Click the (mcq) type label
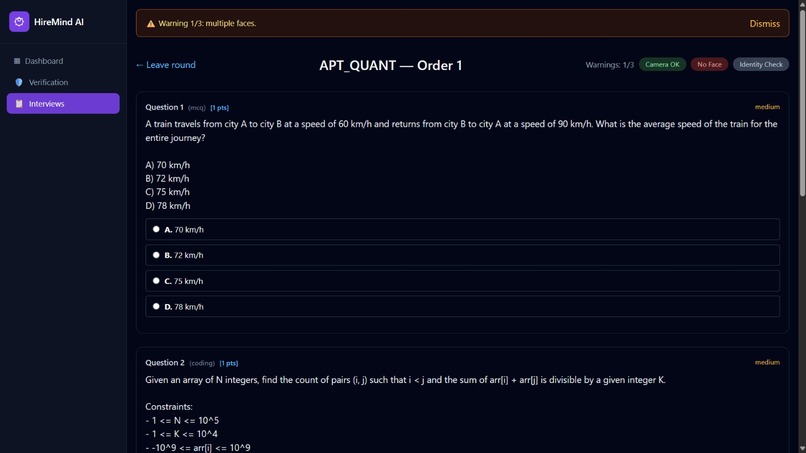Viewport: 806px width, 453px height. [x=197, y=107]
